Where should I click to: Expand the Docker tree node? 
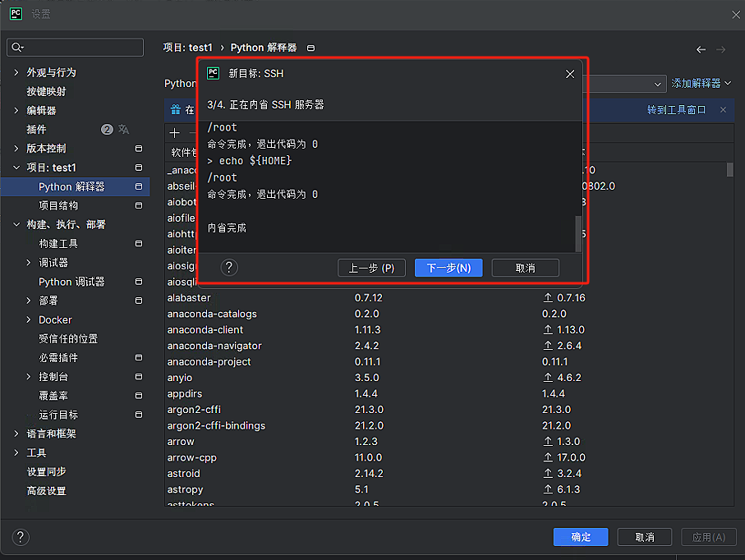pyautogui.click(x=30, y=320)
